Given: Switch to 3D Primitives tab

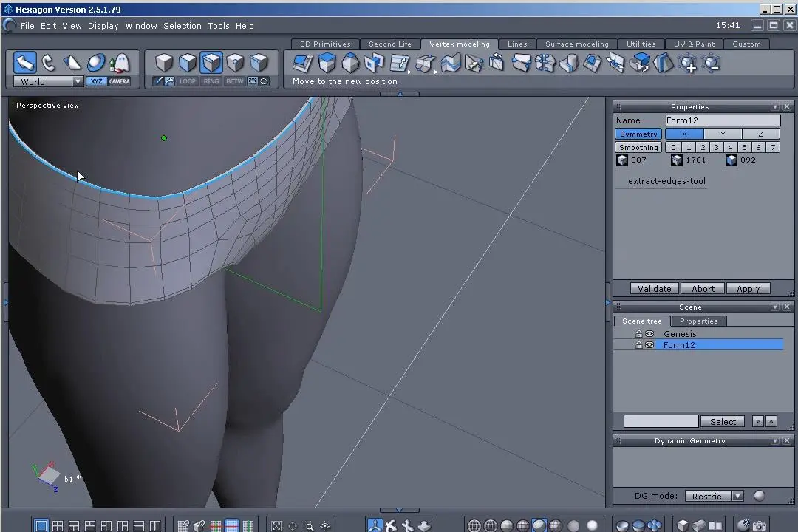Looking at the screenshot, I should coord(325,44).
